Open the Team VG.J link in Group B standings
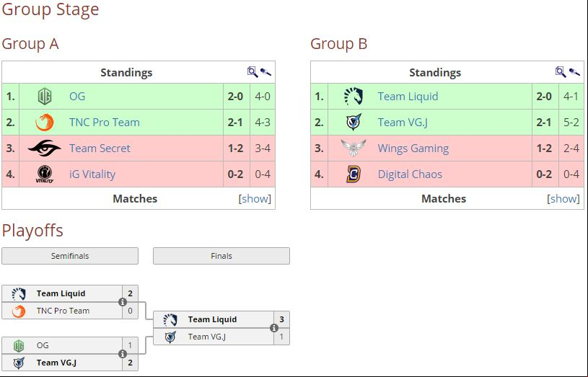Image resolution: width=588 pixels, height=377 pixels. tap(403, 122)
